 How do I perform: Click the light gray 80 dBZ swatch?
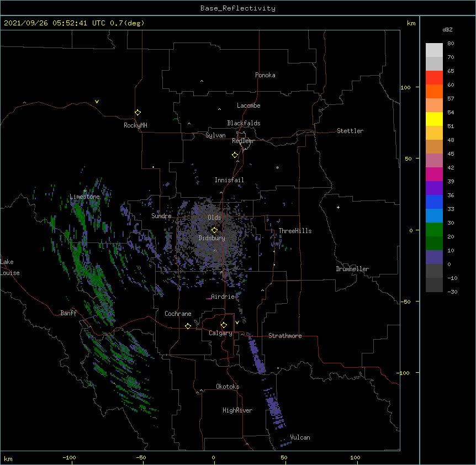click(x=434, y=50)
